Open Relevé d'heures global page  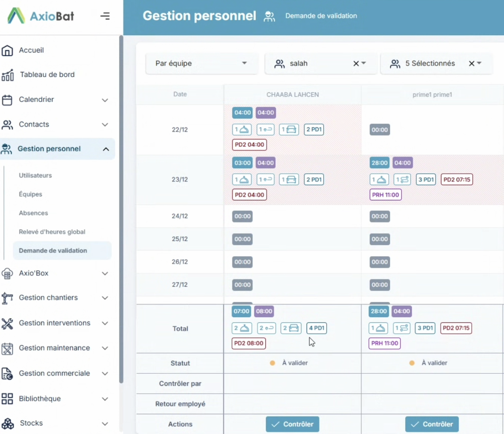pos(52,232)
